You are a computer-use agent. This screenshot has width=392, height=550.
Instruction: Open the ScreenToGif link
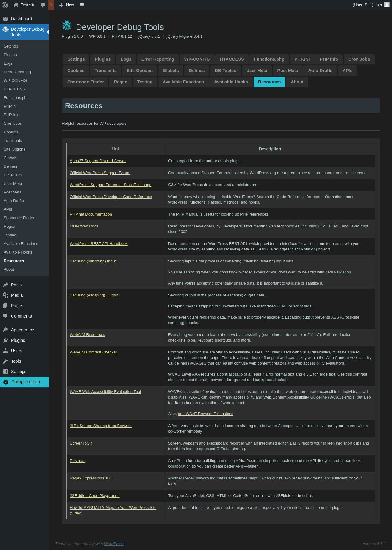pos(81,443)
